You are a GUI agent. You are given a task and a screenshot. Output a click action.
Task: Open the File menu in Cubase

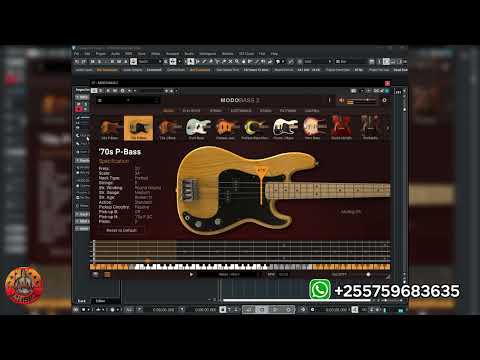(x=76, y=54)
